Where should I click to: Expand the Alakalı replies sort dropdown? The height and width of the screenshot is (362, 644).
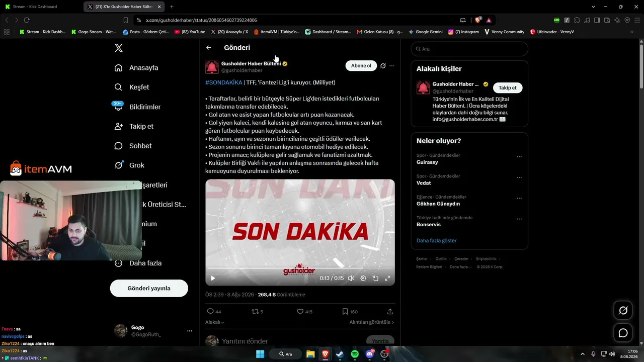215,322
